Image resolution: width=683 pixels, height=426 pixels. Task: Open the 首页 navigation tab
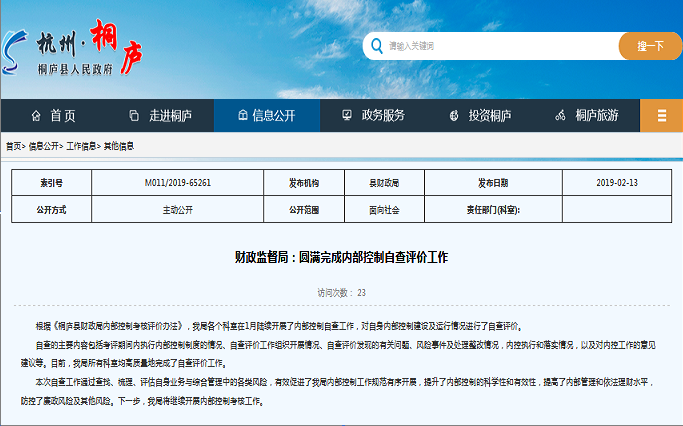tap(62, 115)
